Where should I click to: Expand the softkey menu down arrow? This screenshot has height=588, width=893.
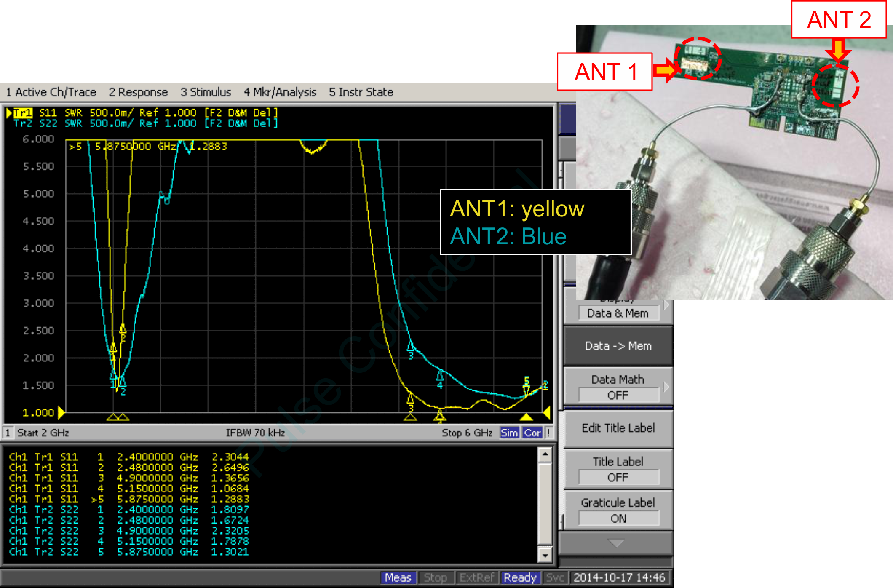click(x=616, y=543)
